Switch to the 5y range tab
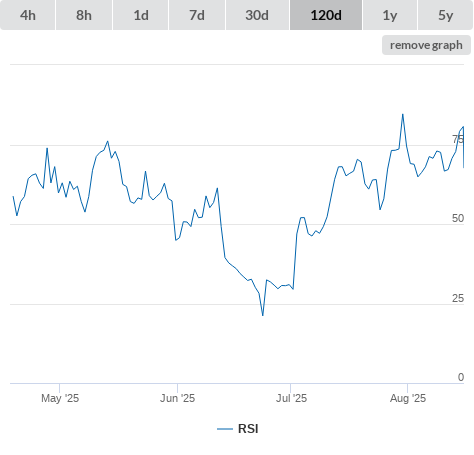474x455 pixels. pos(445,15)
